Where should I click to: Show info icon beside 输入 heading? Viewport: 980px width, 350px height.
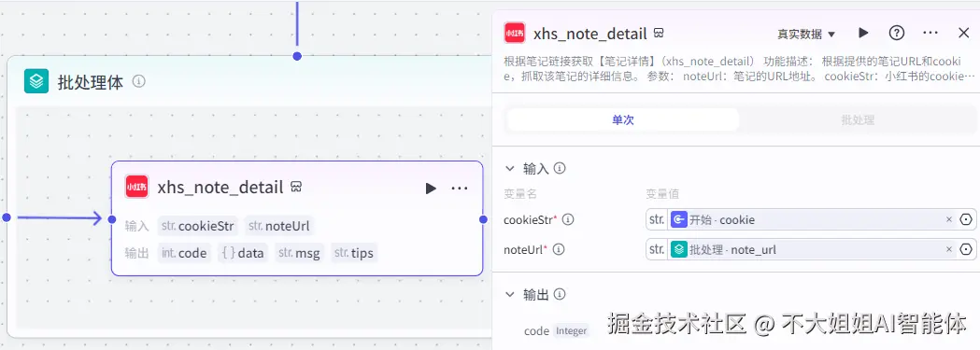[560, 168]
